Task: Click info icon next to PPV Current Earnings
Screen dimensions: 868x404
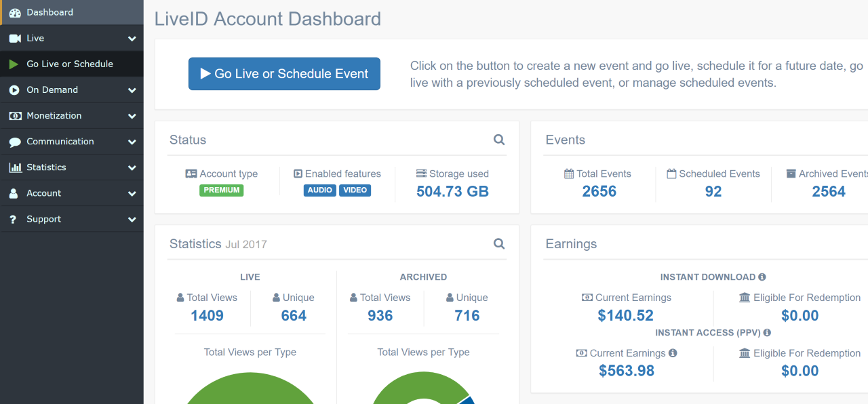Action: 673,353
